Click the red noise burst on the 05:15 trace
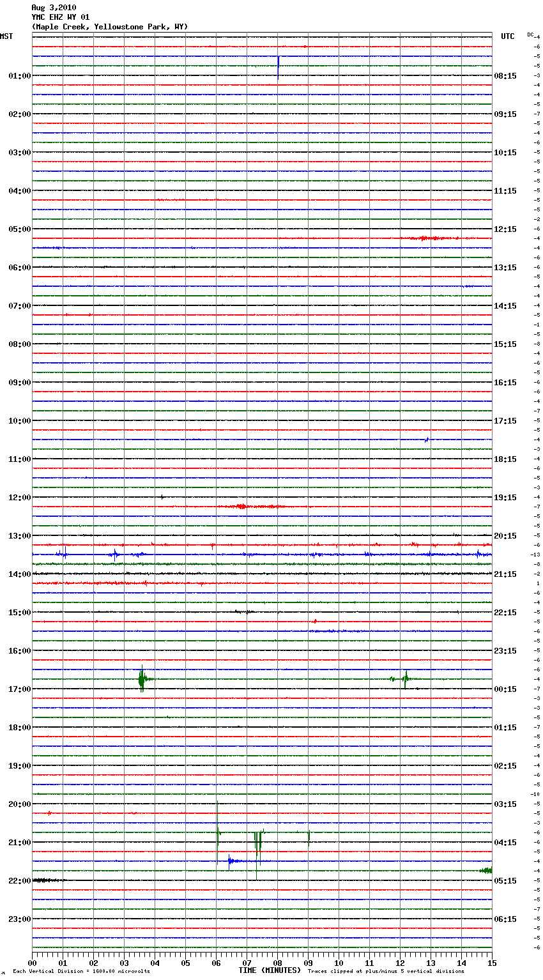543x980 pixels. [x=429, y=238]
